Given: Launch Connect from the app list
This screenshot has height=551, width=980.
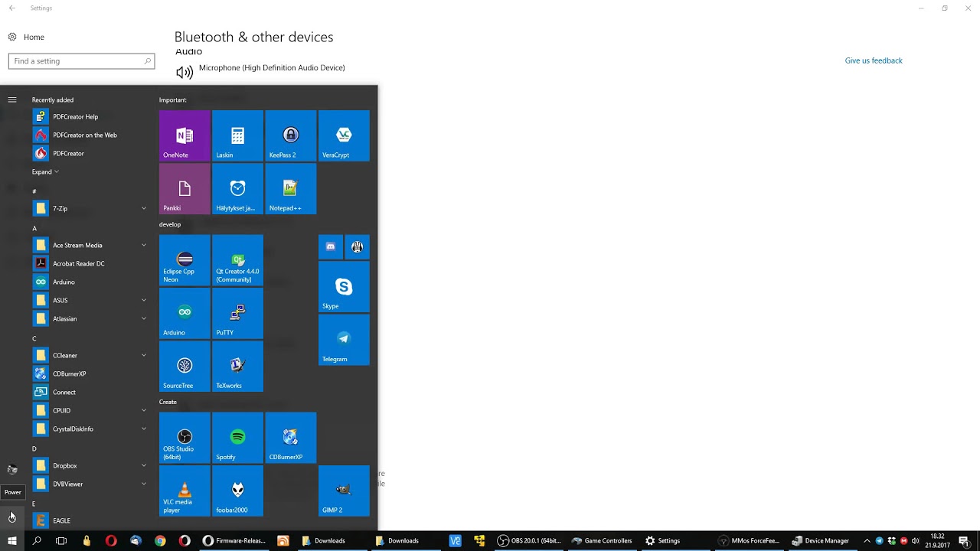Looking at the screenshot, I should click(x=90, y=392).
